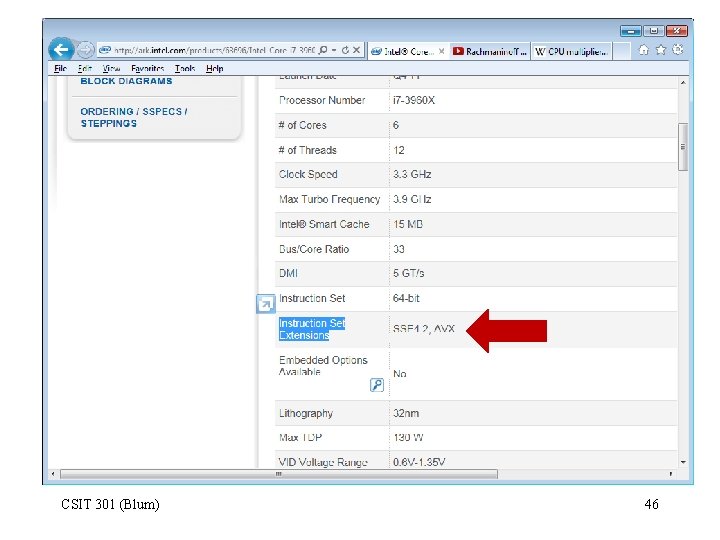
Task: Click the Max Turbo Frequency label
Action: point(329,199)
